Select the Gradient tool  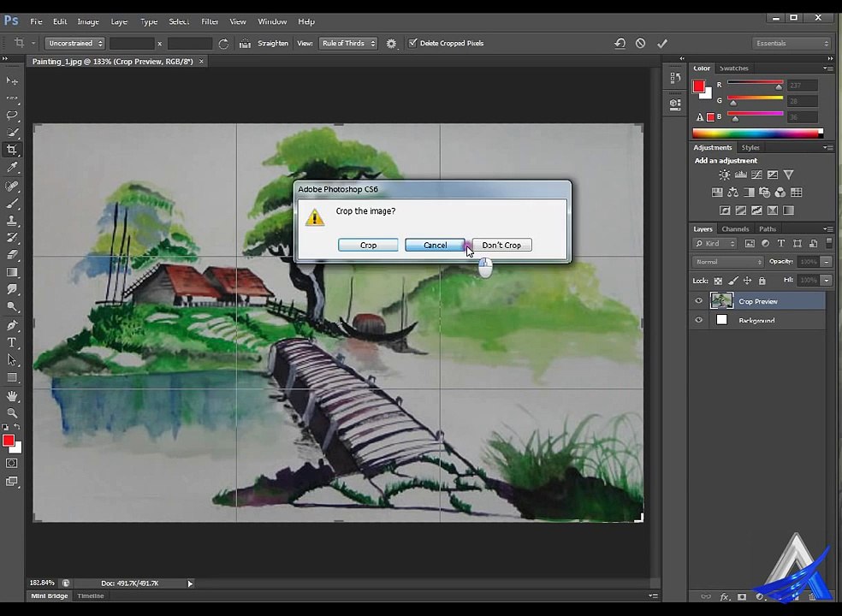[12, 272]
